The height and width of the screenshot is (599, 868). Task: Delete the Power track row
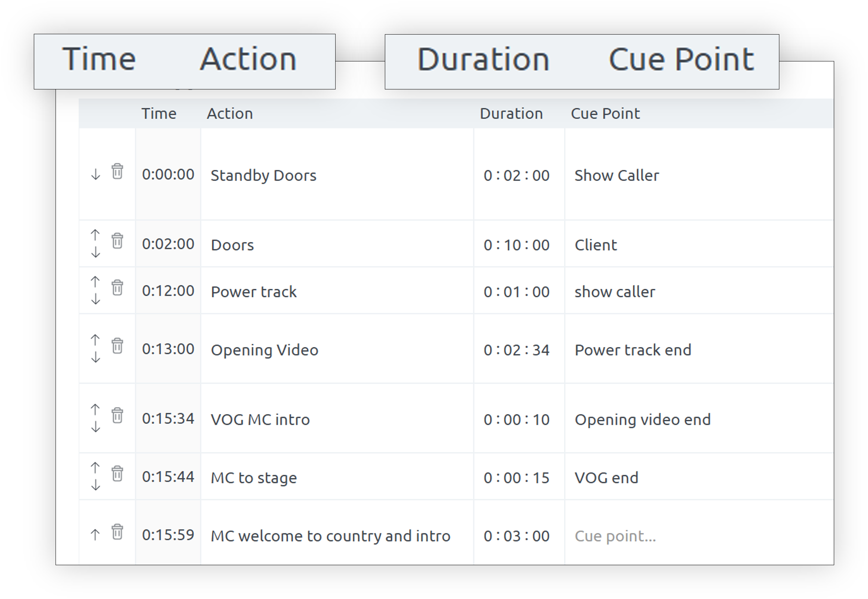(x=117, y=288)
